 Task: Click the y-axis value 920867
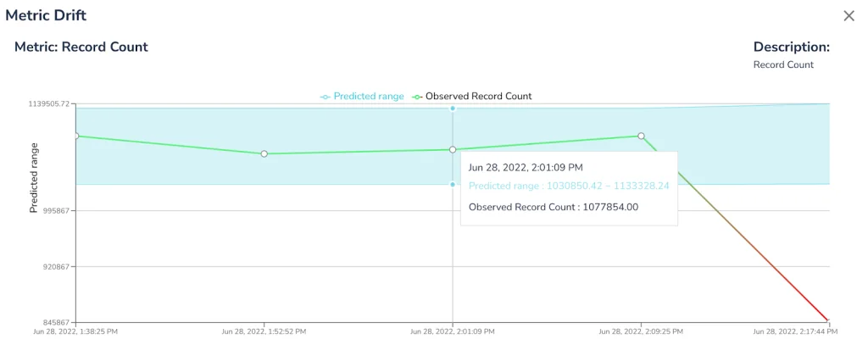56,267
